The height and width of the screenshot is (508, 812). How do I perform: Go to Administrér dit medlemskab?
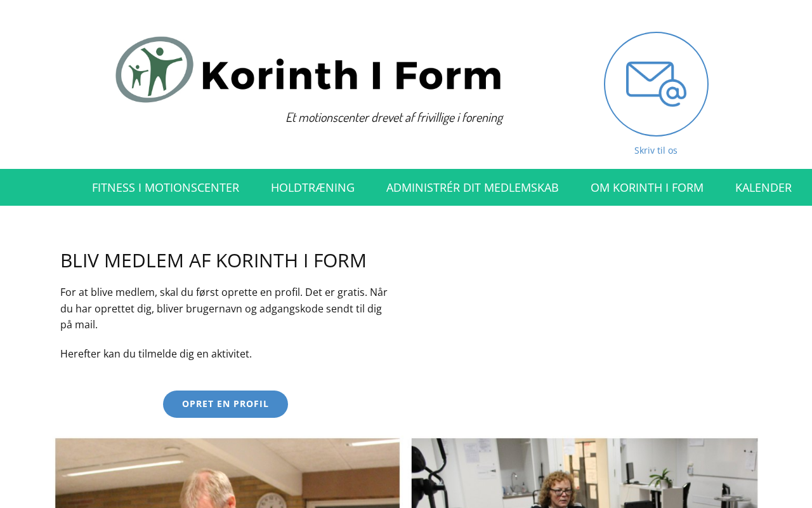point(473,187)
